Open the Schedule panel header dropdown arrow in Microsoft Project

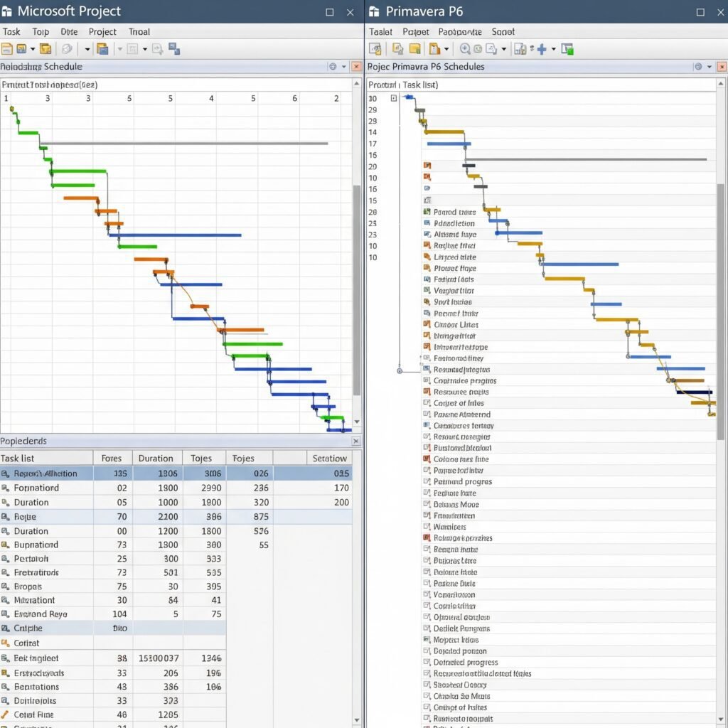(344, 66)
